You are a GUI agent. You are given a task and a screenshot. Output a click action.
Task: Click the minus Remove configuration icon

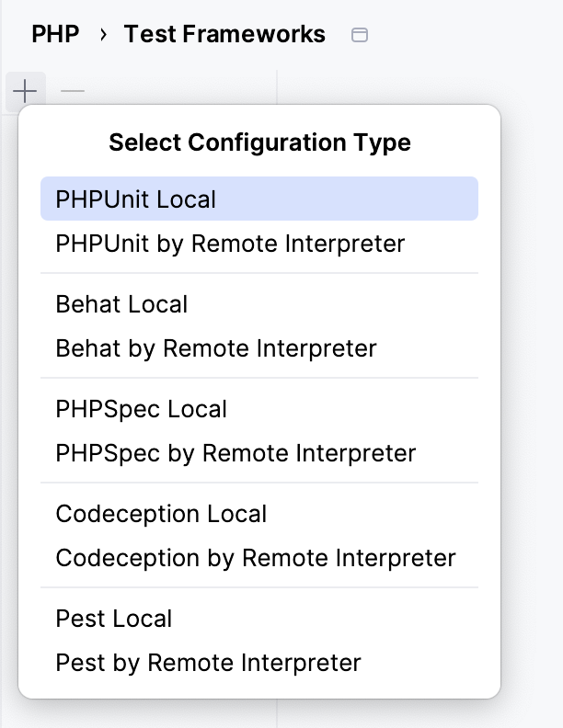(x=73, y=91)
